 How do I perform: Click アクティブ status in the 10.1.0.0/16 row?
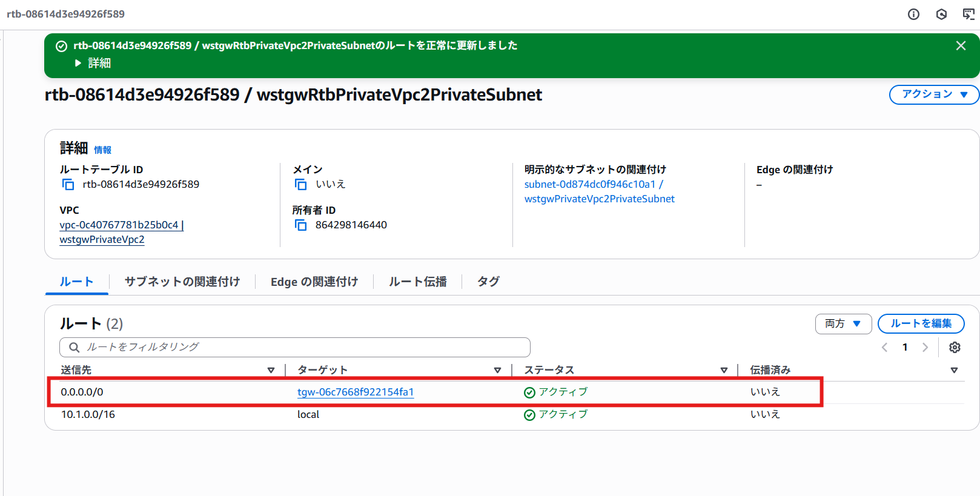coord(556,414)
